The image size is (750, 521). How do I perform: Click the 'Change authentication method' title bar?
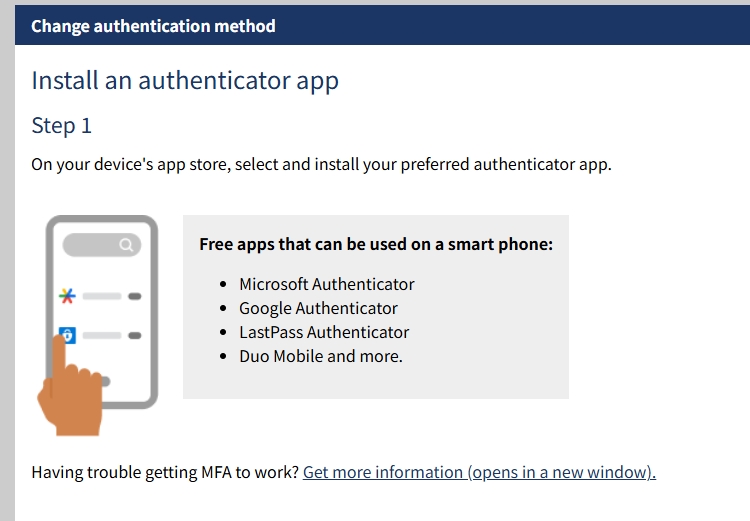click(153, 26)
